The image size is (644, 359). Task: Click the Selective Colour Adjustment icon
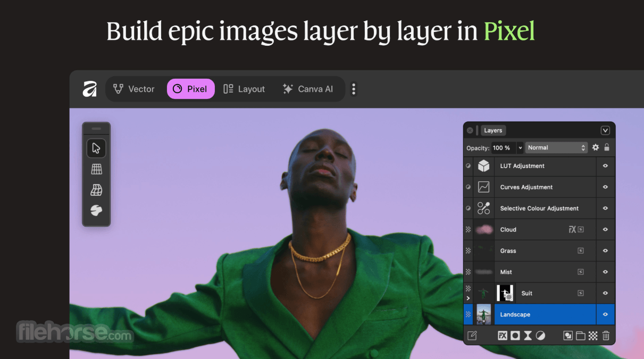pos(483,208)
